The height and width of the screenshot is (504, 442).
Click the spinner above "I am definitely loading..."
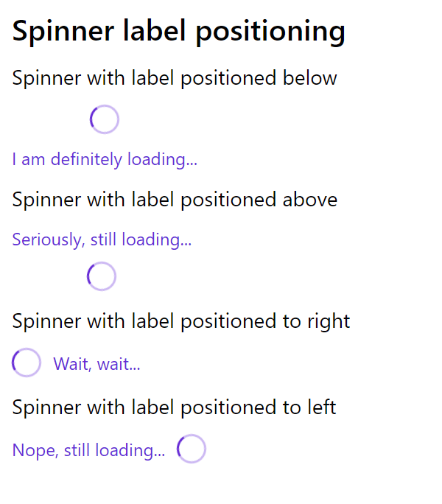105,119
